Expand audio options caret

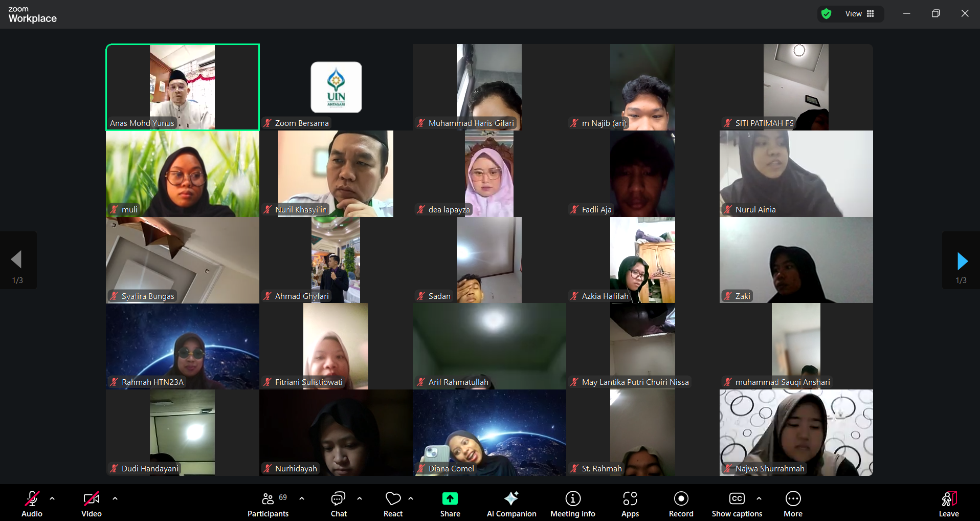(52, 498)
